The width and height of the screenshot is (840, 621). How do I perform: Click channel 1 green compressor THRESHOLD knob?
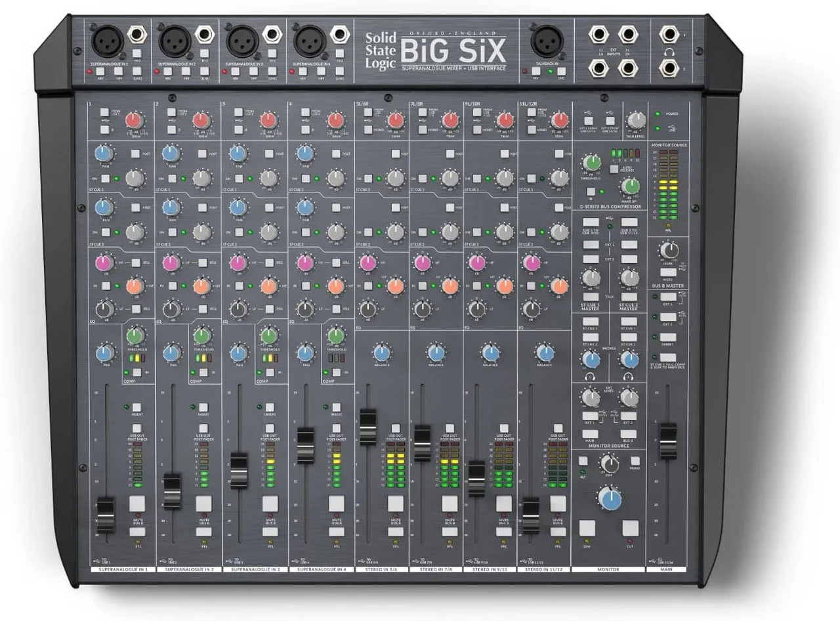(x=135, y=336)
